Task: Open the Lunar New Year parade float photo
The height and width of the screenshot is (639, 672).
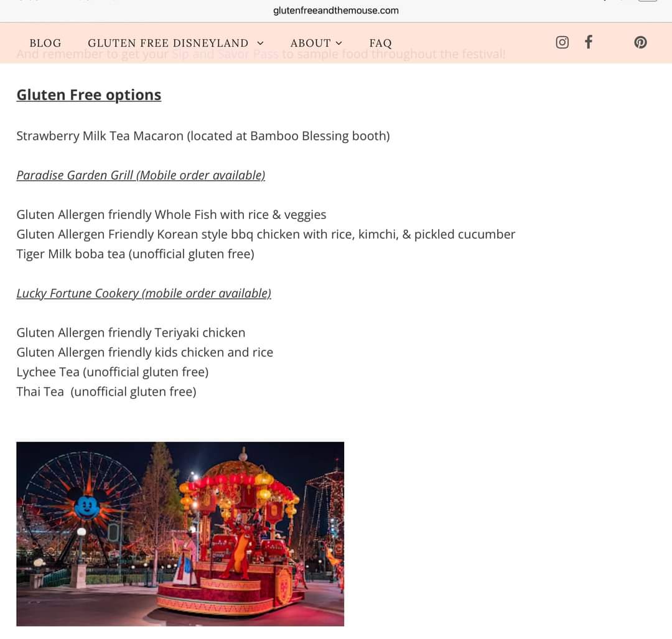Action: point(180,534)
